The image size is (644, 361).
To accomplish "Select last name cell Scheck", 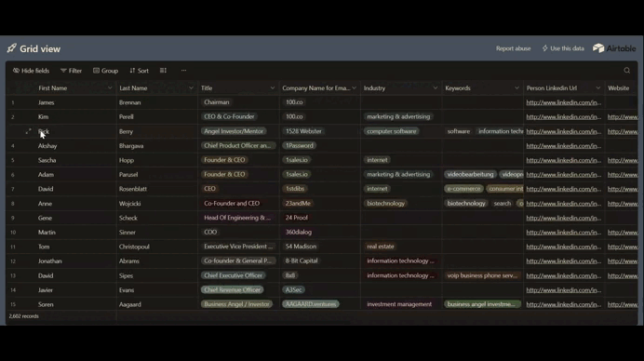I will [x=128, y=218].
